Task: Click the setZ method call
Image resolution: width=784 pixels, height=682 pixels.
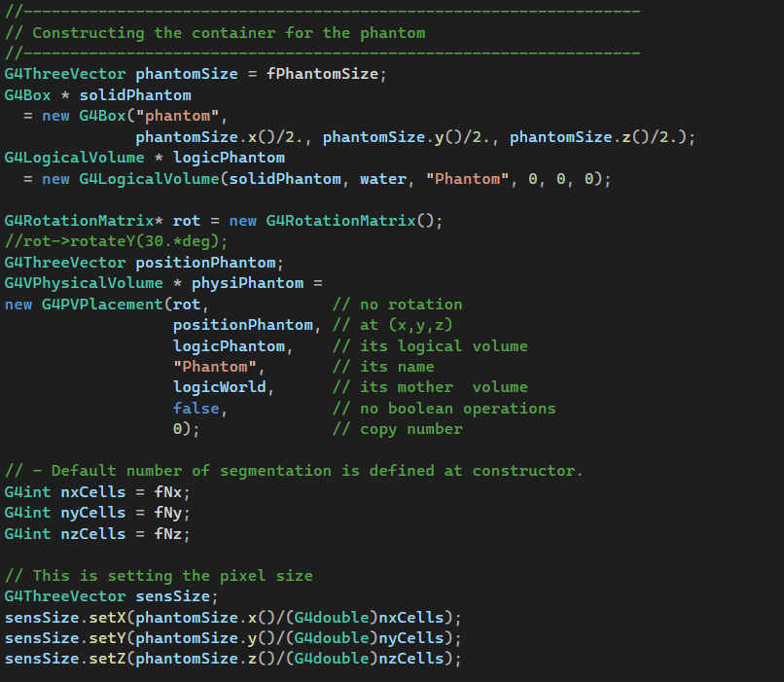Action: click(x=107, y=659)
